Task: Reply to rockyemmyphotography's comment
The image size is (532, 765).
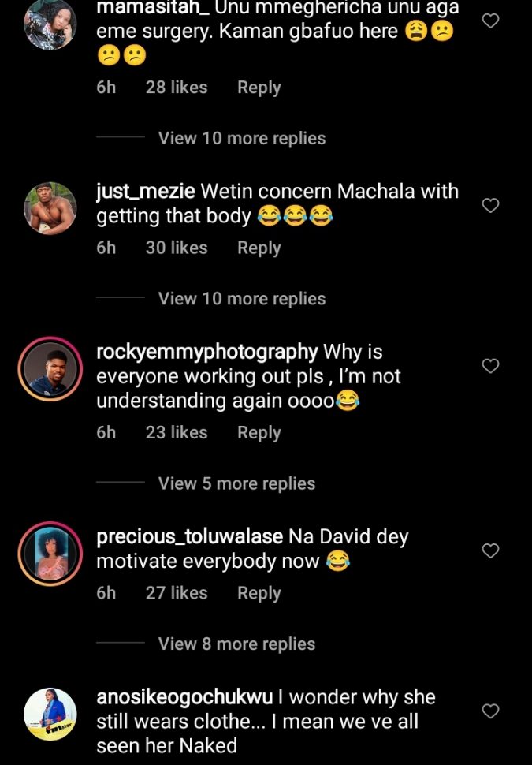Action: click(259, 433)
